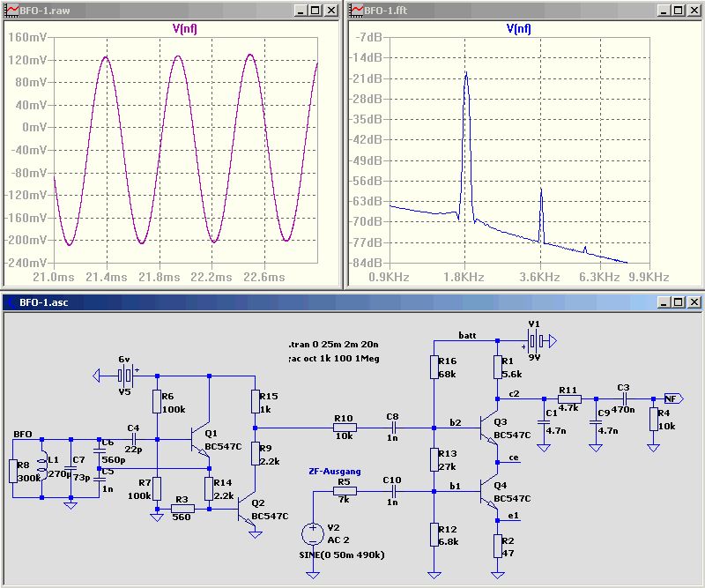
Task: Select the V5 6v battery symbol
Action: (x=125, y=375)
